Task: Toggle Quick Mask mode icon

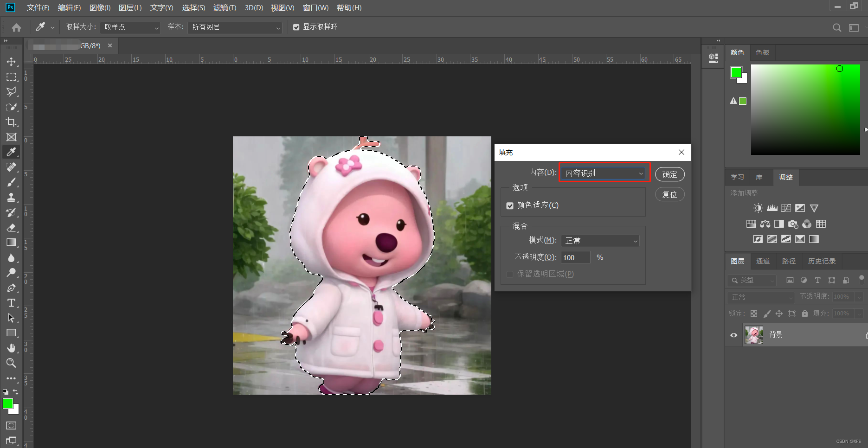Action: click(11, 425)
